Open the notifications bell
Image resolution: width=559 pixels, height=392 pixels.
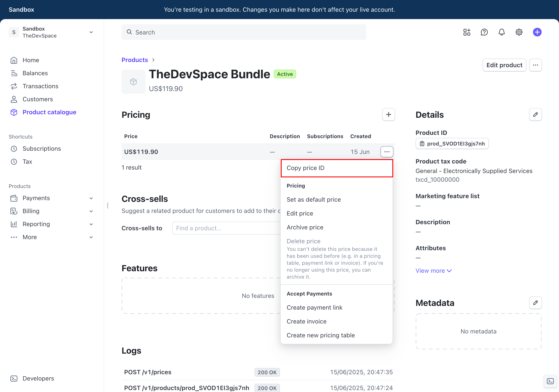(501, 32)
